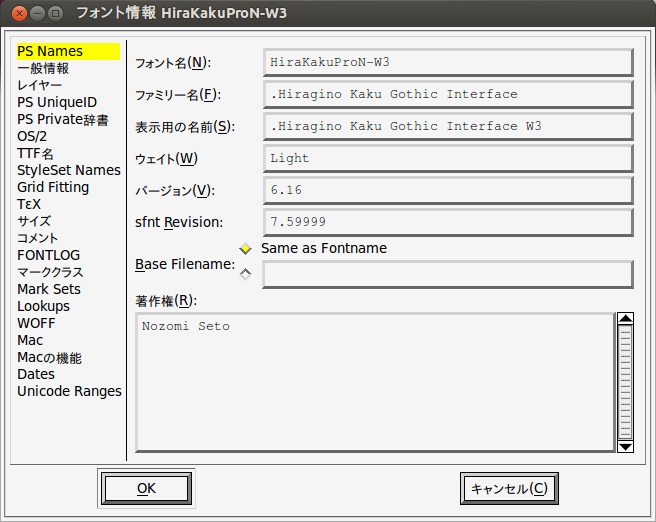This screenshot has width=656, height=522.
Task: Open the サイズ page
Action: tap(34, 221)
